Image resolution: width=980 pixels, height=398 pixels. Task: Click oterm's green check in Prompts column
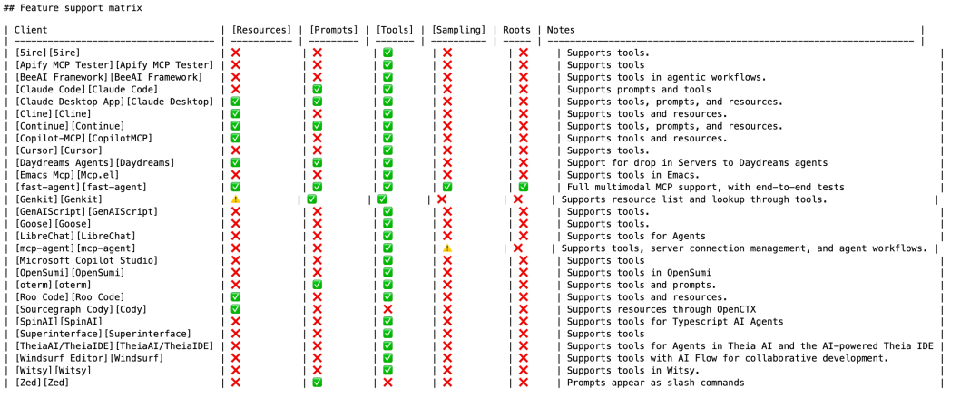point(318,285)
